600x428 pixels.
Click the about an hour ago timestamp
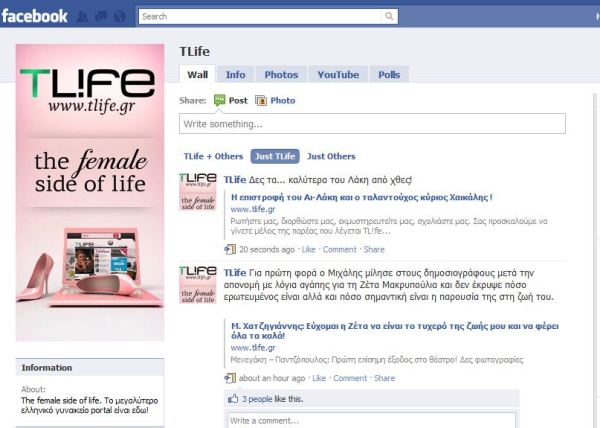272,378
